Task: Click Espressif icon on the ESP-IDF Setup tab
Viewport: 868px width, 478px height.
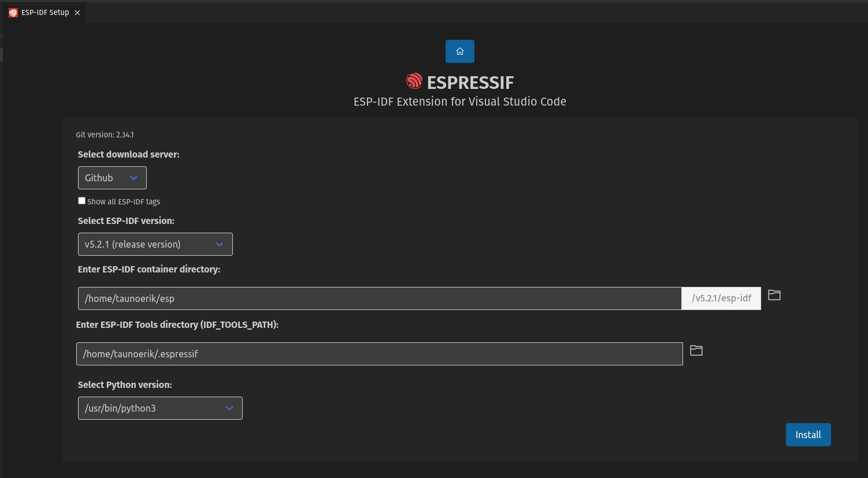Action: pos(13,13)
